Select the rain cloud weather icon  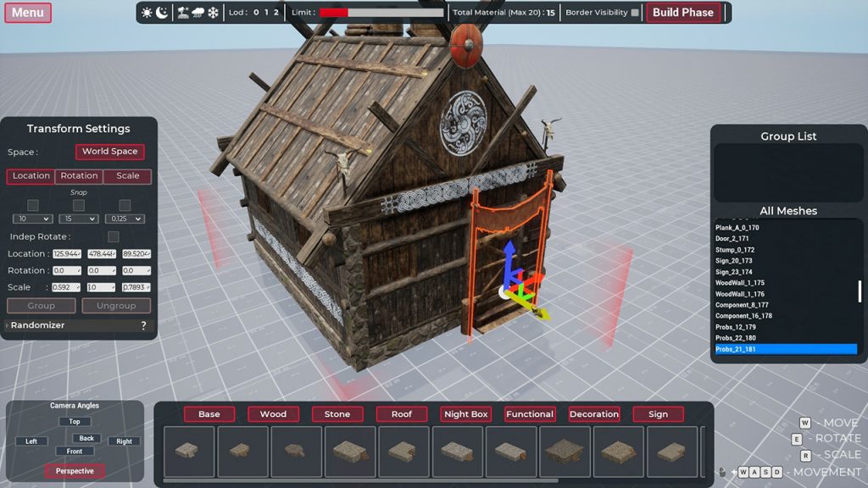[x=198, y=13]
